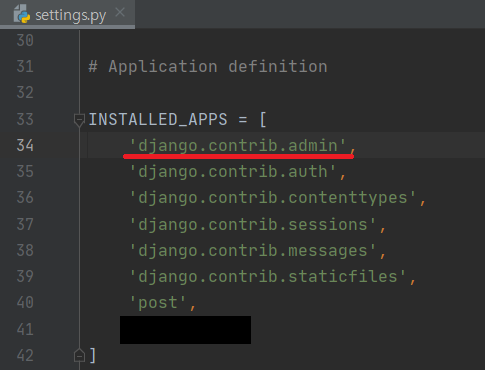Screen dimensions: 485x370
Task: Click line number 40 in the gutter
Action: [25, 303]
